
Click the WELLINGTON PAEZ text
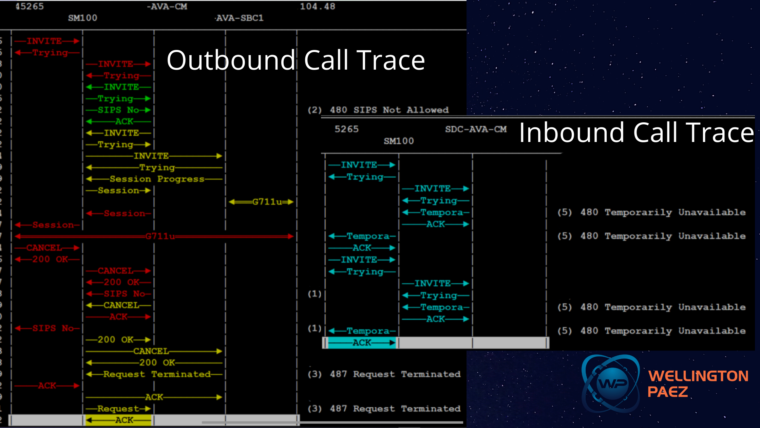(x=698, y=383)
